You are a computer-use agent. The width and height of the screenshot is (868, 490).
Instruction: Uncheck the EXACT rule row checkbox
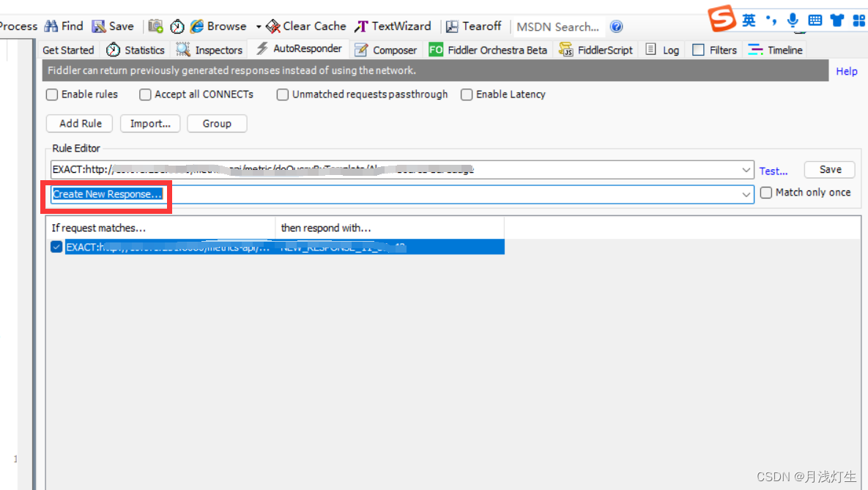[56, 247]
